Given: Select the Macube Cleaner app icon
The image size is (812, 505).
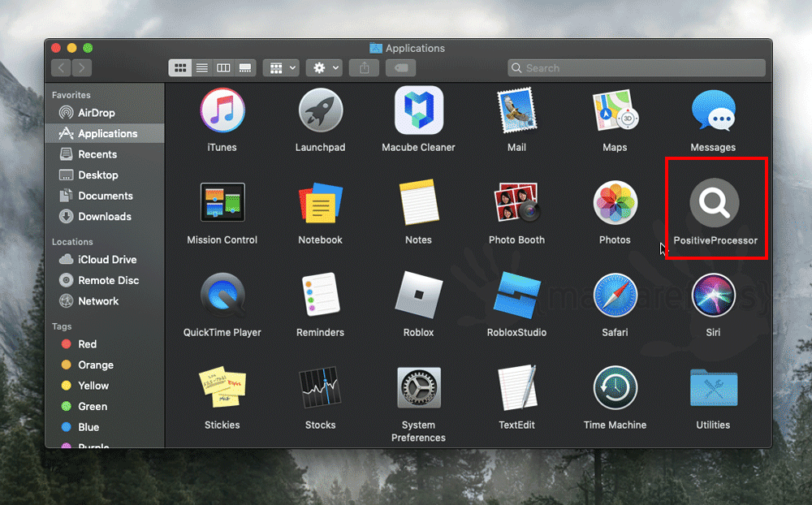Looking at the screenshot, I should [x=418, y=110].
